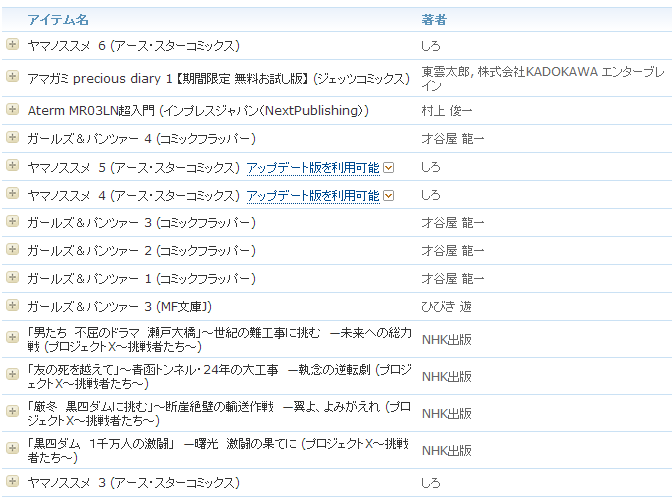
Task: Select title ガールズ&パンツァー 3 (MF文庫J)
Action: tap(120, 307)
